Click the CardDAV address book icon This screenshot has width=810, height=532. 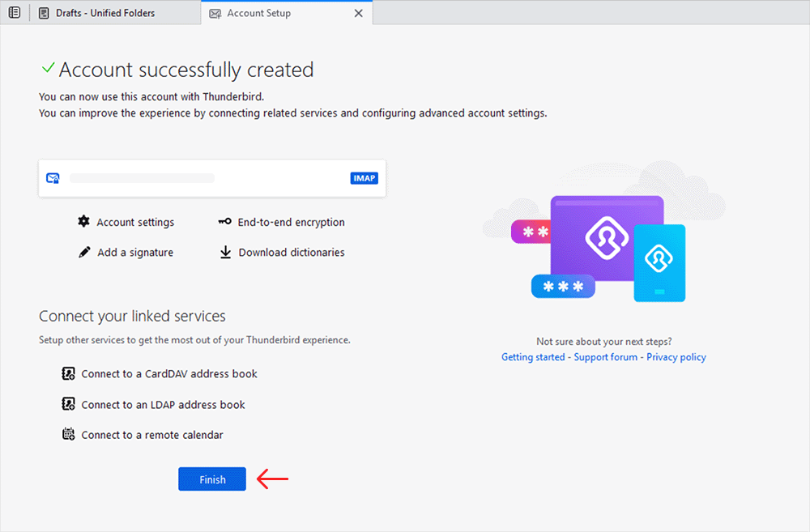68,373
